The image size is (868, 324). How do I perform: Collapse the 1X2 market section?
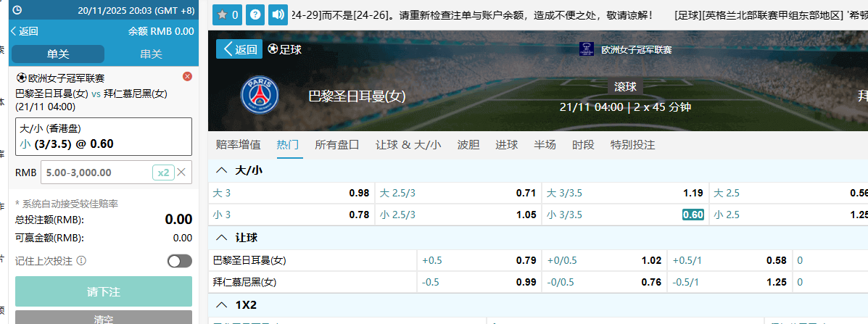click(222, 304)
